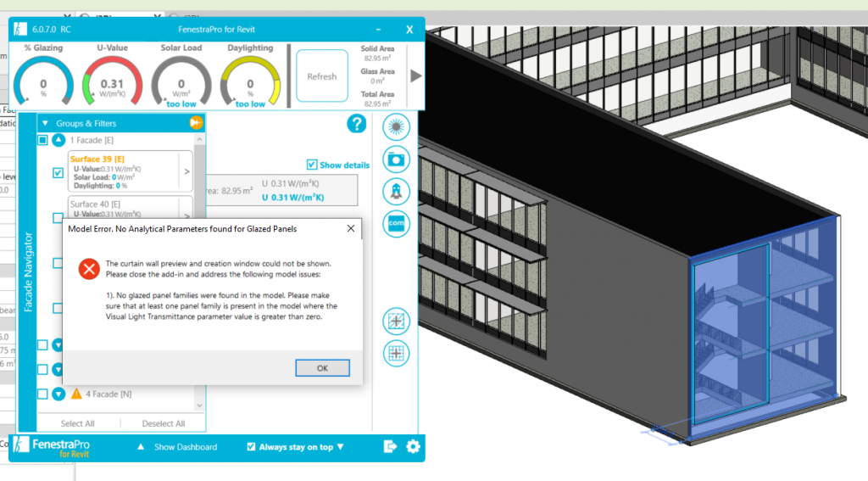Tick the 1 Facade [E] group checkbox

point(42,140)
